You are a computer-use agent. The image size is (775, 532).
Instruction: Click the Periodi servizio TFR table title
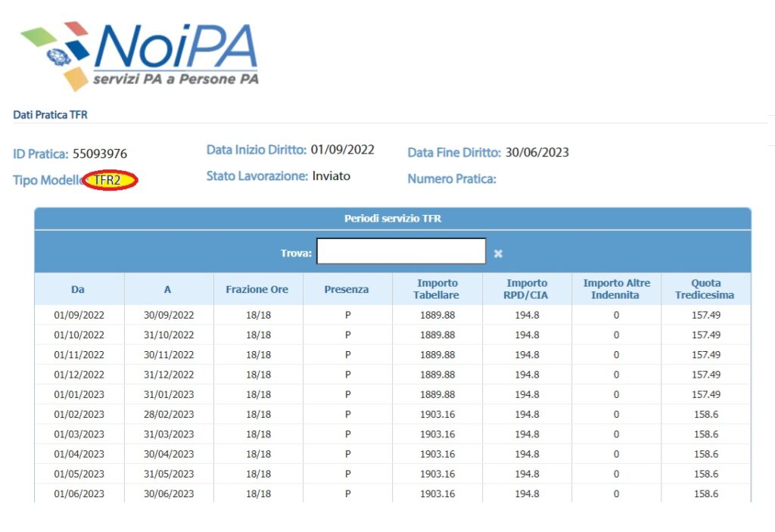point(393,219)
